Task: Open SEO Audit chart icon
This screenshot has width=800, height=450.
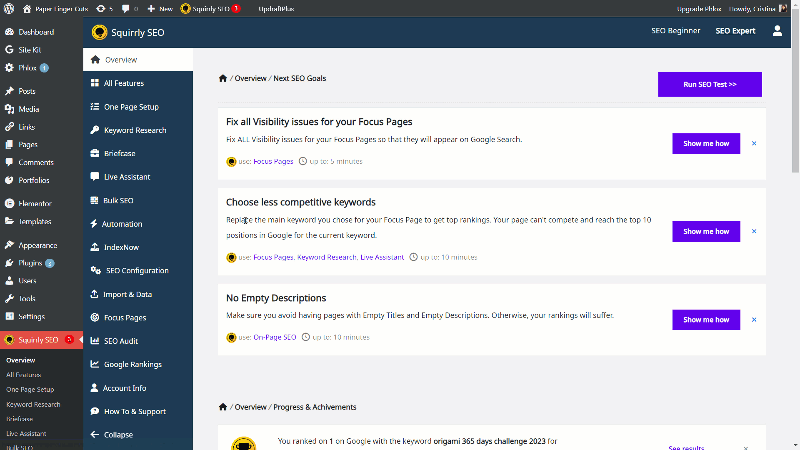Action: coord(95,341)
